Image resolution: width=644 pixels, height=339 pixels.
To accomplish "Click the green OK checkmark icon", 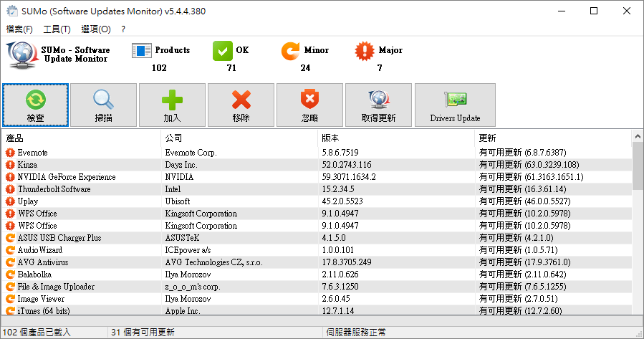I will tap(222, 51).
